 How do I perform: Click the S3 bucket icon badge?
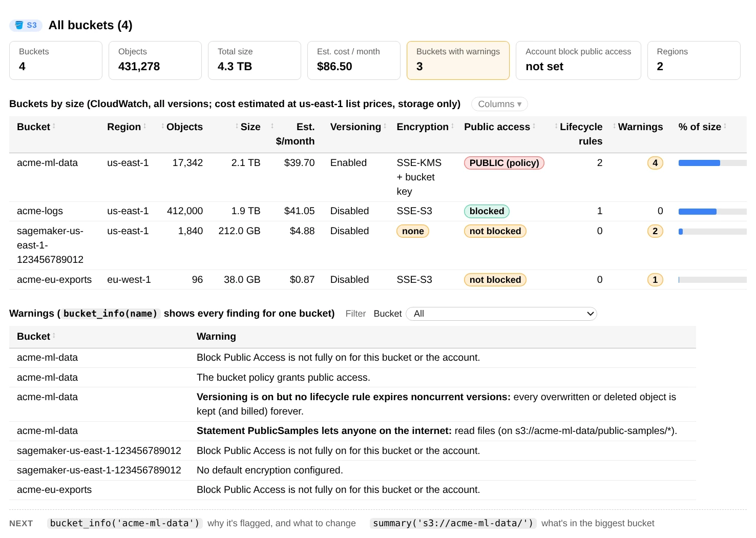pos(26,25)
